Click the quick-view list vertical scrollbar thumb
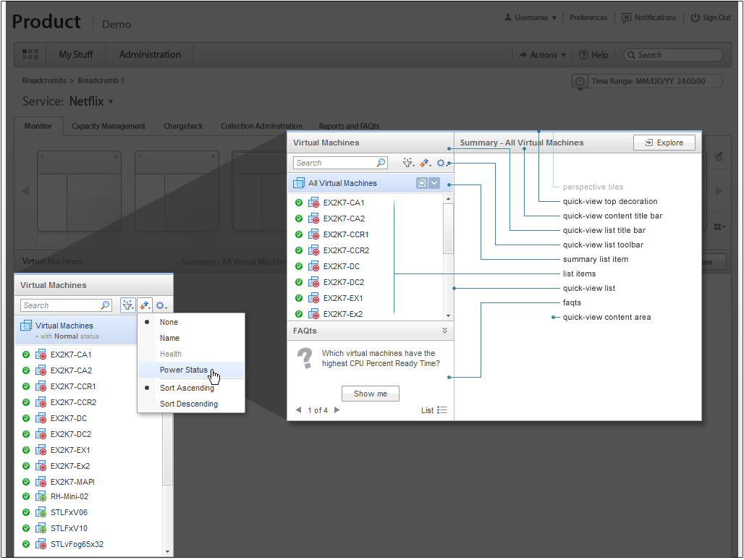 pyautogui.click(x=449, y=228)
